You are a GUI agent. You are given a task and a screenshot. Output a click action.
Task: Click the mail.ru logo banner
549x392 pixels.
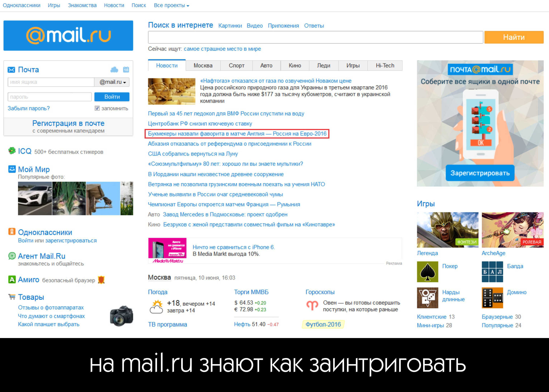[x=68, y=35]
